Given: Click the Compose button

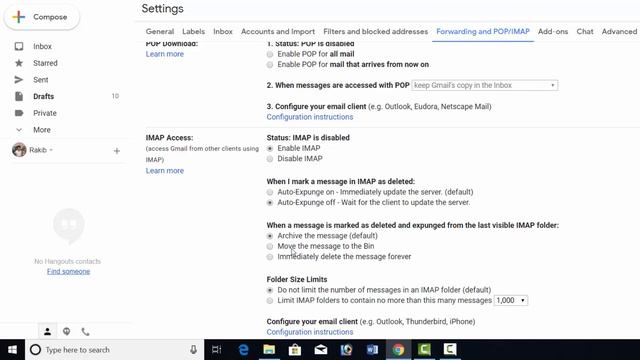Looking at the screenshot, I should click(x=42, y=17).
